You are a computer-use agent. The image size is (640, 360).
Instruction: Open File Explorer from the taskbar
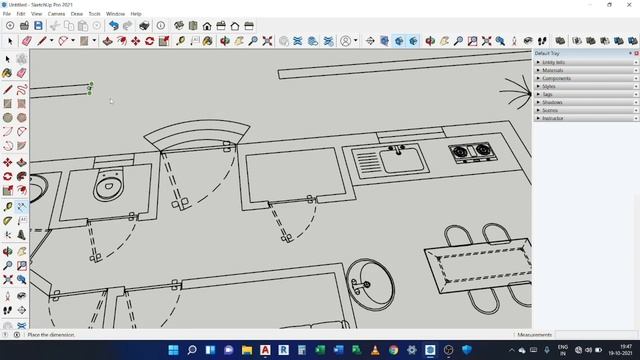pos(247,350)
